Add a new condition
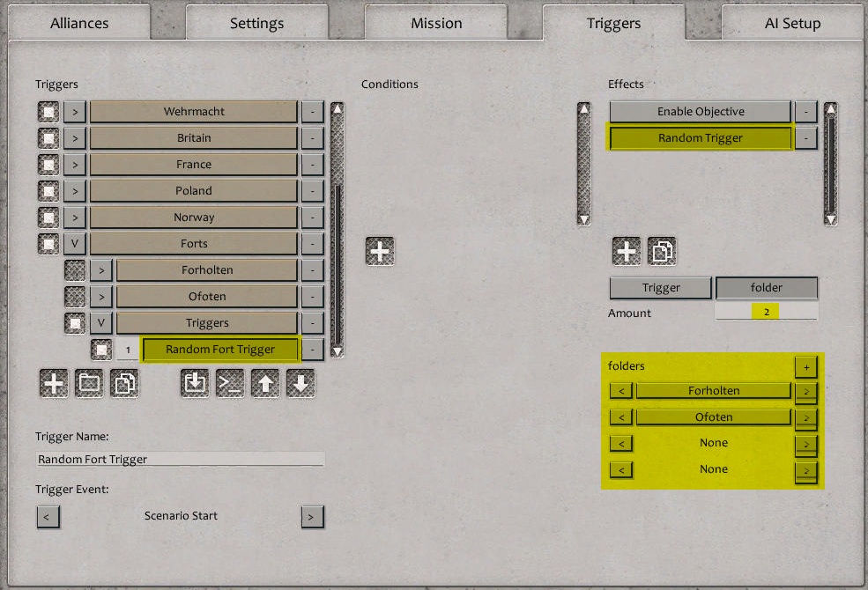The image size is (868, 590). (x=381, y=252)
